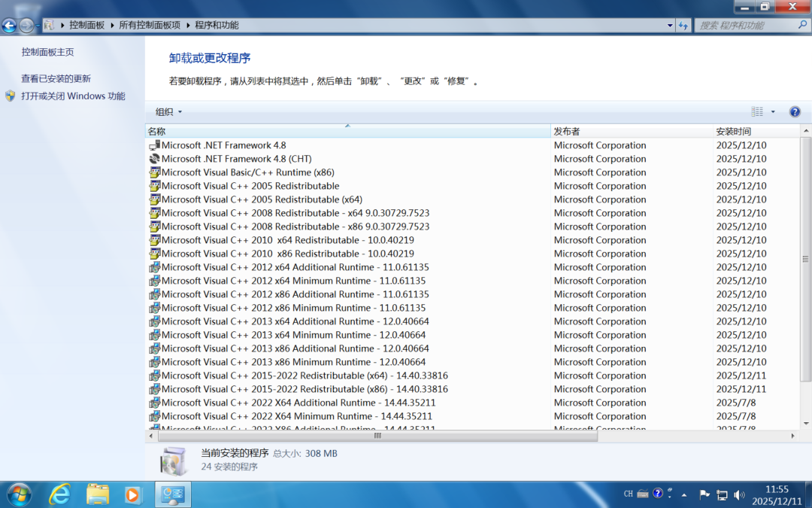Click the 控制面板 breadcrumb
The width and height of the screenshot is (812, 508).
[x=87, y=25]
